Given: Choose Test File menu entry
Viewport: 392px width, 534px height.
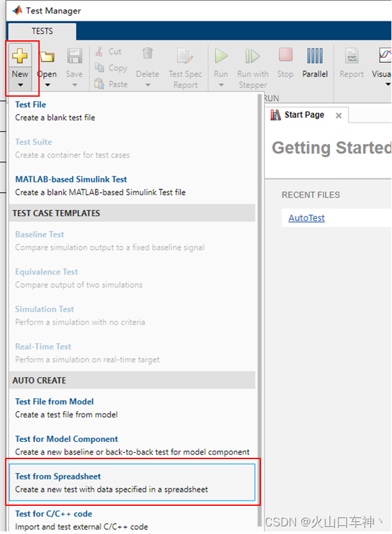Looking at the screenshot, I should (132, 111).
